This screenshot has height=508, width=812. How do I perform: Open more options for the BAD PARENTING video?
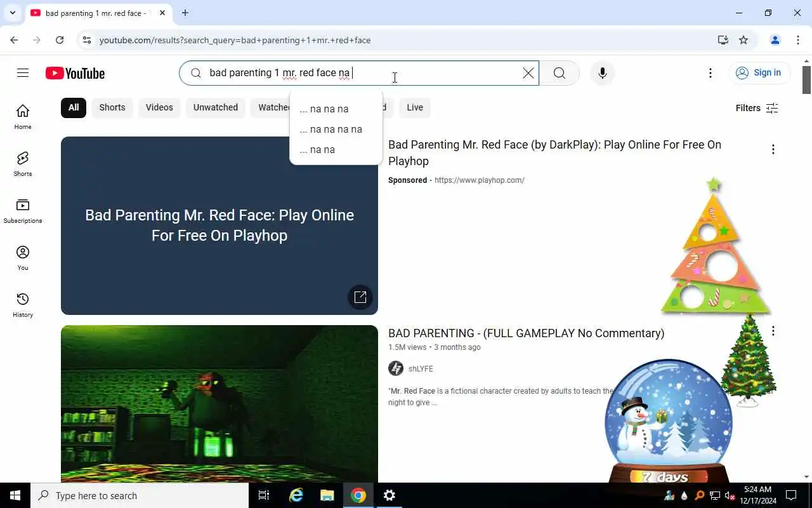click(773, 331)
